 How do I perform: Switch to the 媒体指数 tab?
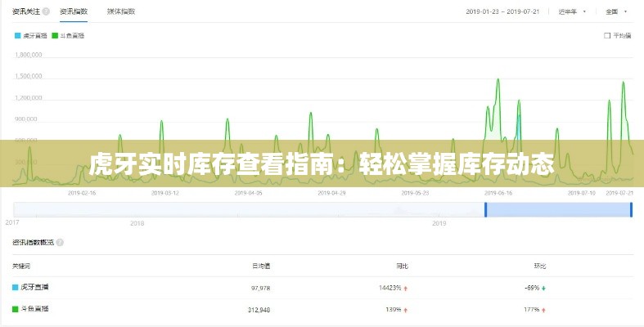click(x=121, y=11)
